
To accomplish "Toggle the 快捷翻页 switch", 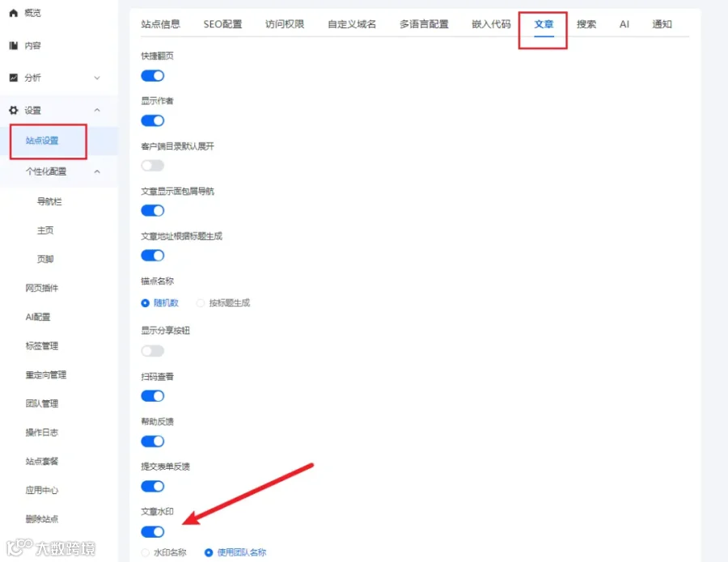I will (x=153, y=76).
